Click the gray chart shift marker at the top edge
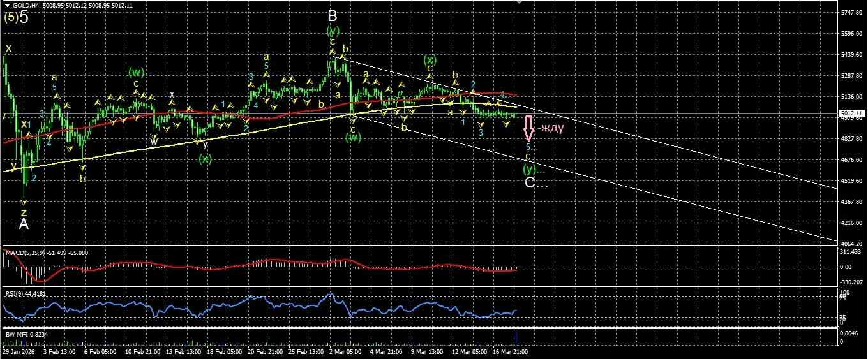This screenshot has height=359, width=868. tap(520, 2)
